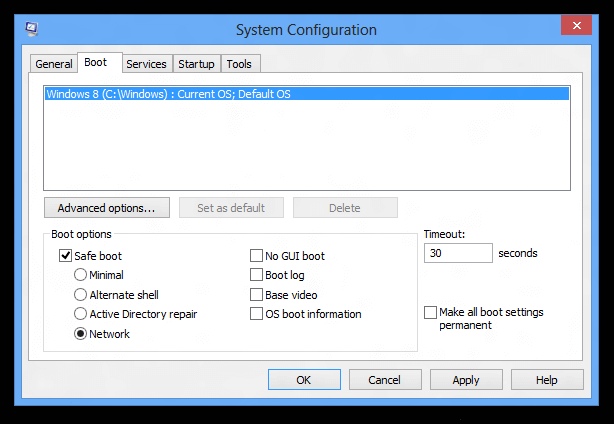This screenshot has width=614, height=424.
Task: Enable the Base video option
Action: click(x=256, y=294)
